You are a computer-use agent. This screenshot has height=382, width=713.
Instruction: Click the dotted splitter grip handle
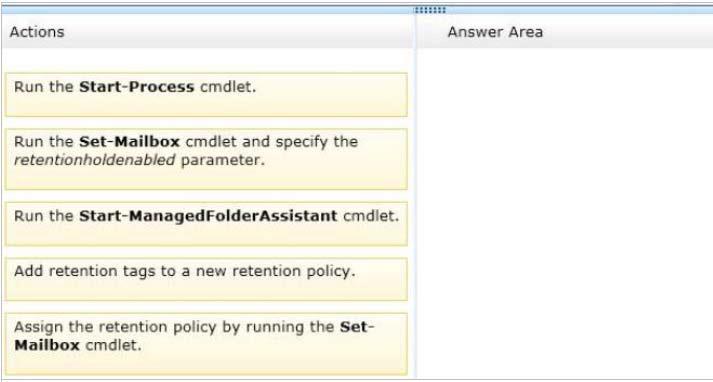[x=430, y=10]
